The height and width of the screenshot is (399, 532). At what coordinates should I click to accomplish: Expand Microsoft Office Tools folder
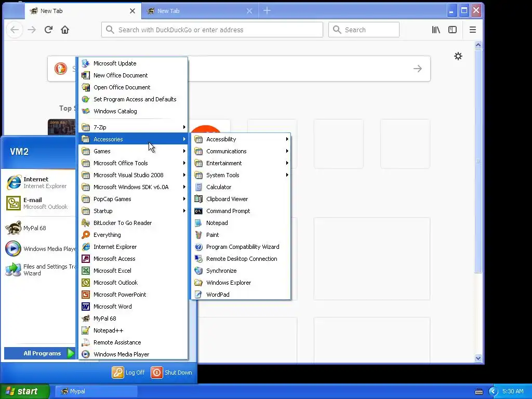tap(133, 163)
